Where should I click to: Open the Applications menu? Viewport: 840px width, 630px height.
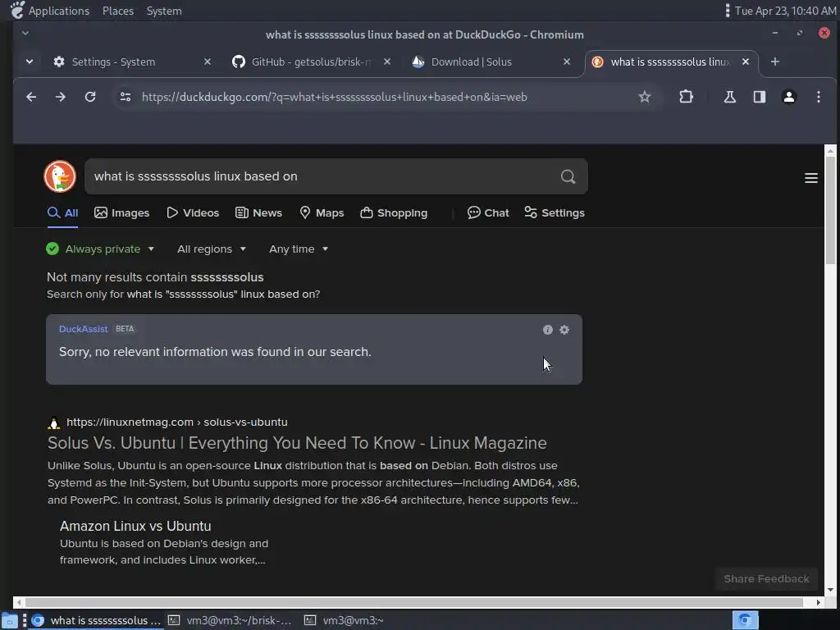[x=59, y=11]
